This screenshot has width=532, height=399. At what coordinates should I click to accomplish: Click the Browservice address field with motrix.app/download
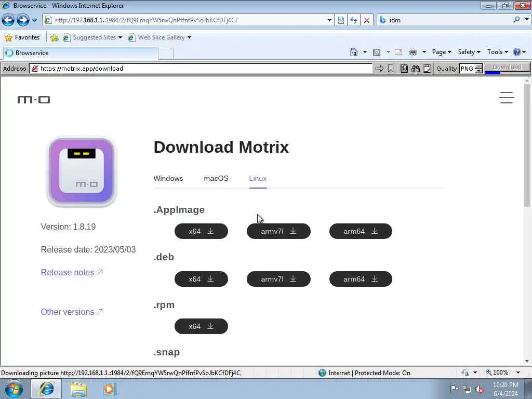click(x=201, y=69)
